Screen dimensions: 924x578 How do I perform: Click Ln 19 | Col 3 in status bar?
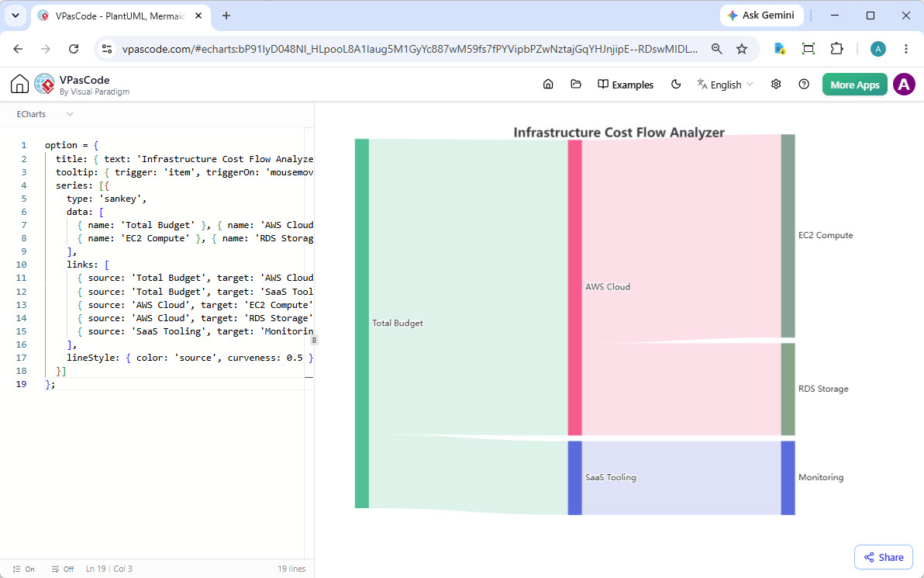(x=109, y=569)
